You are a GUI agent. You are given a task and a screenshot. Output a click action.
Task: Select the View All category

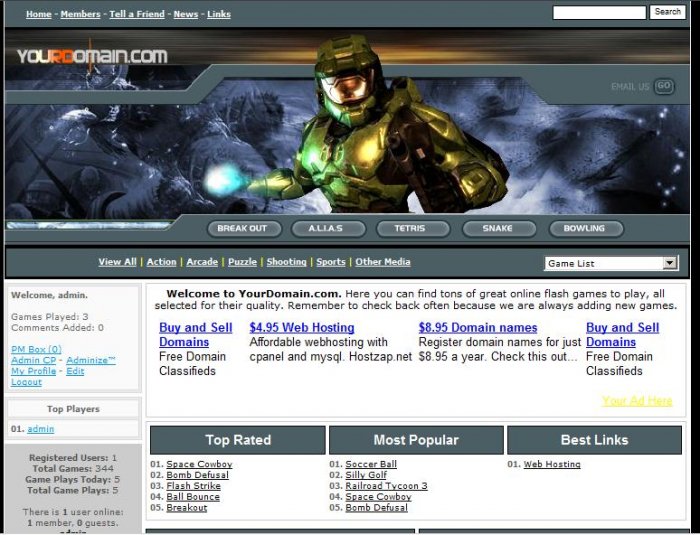point(117,262)
